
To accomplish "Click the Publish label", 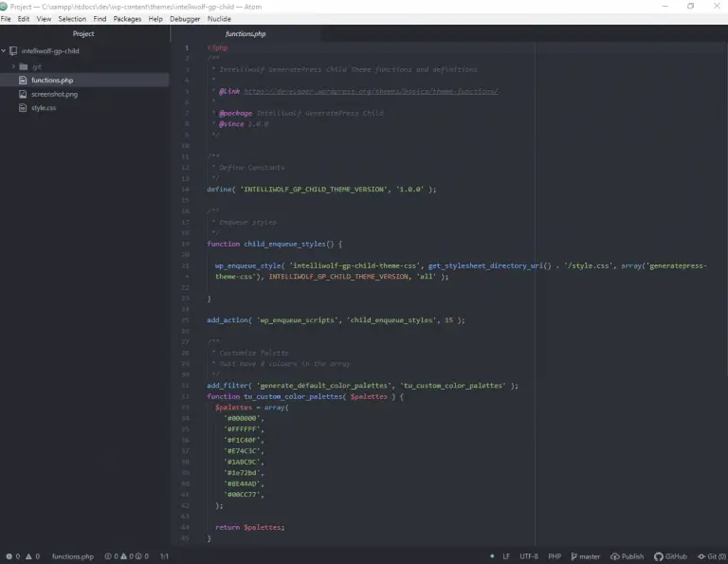I will [x=632, y=556].
